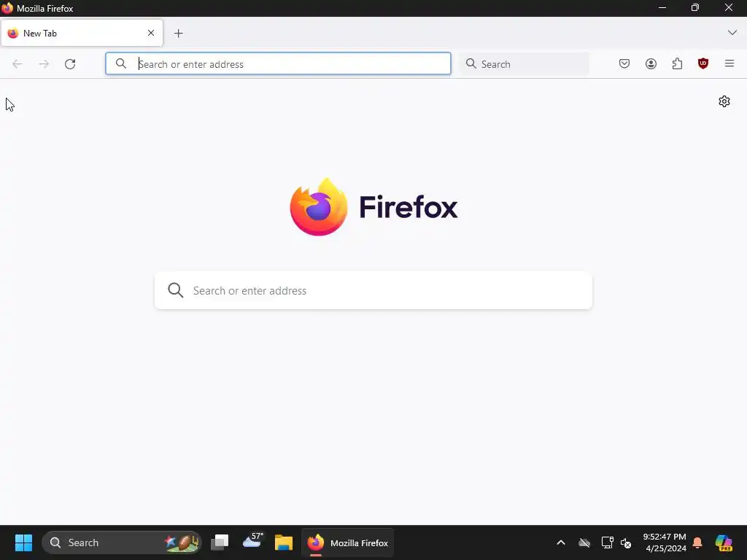The image size is (747, 560).
Task: Open the Save to Pocket icon
Action: (624, 64)
